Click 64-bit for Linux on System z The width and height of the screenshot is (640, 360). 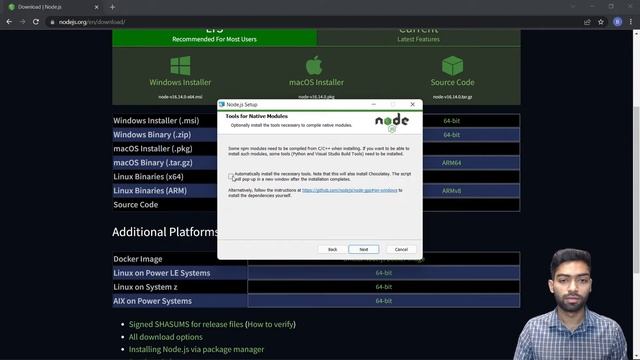(x=383, y=287)
